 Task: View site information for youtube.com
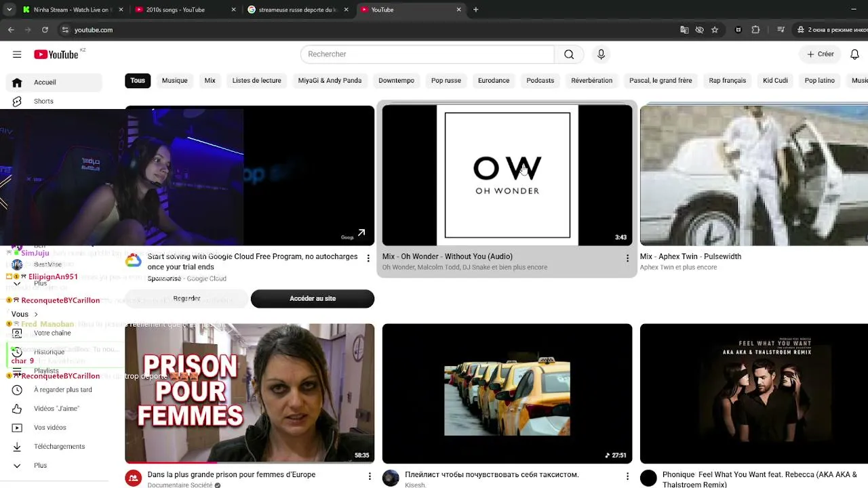coord(65,30)
